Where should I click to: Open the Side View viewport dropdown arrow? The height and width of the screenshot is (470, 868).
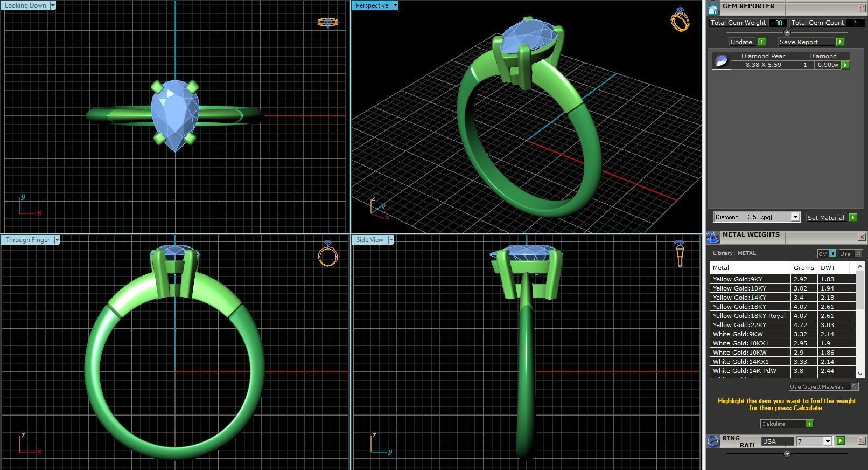[391, 240]
